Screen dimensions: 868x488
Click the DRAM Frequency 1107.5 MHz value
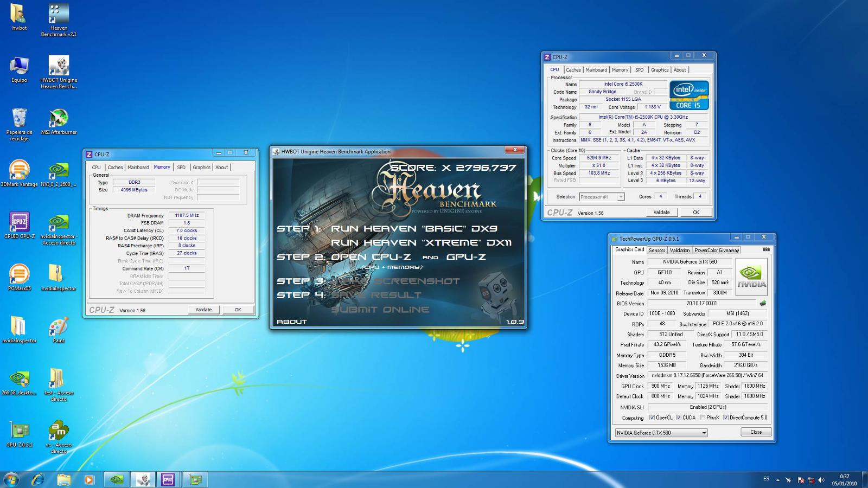pos(187,215)
